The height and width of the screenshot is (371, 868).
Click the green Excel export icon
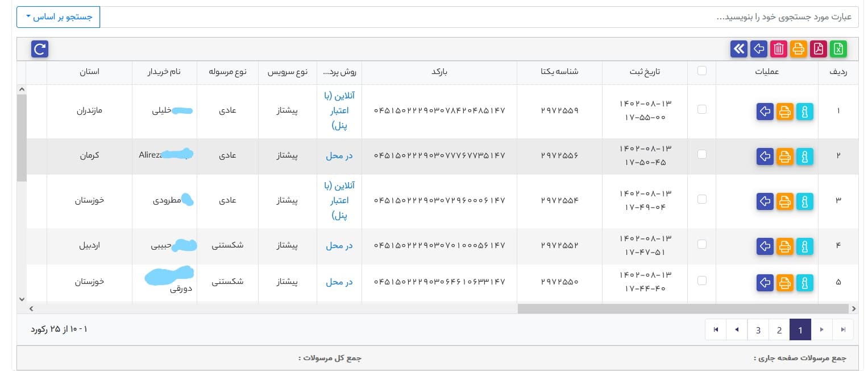tap(838, 49)
